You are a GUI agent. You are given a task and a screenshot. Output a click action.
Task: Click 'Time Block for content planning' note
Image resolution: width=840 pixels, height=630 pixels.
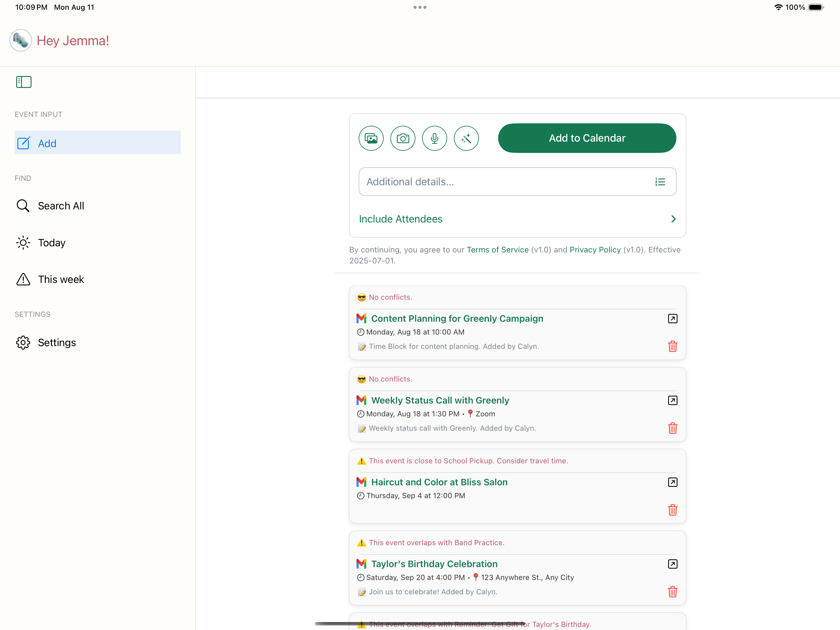tap(454, 346)
